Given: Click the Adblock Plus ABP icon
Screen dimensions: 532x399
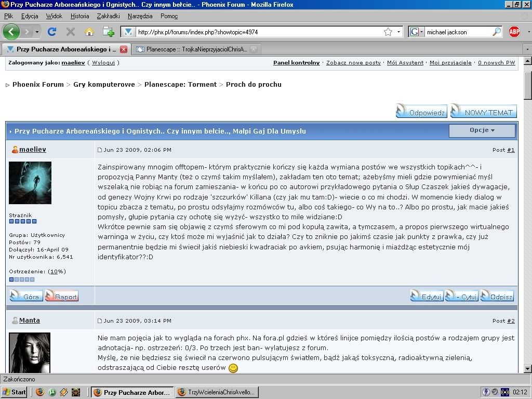Looking at the screenshot, I should pyautogui.click(x=514, y=32).
